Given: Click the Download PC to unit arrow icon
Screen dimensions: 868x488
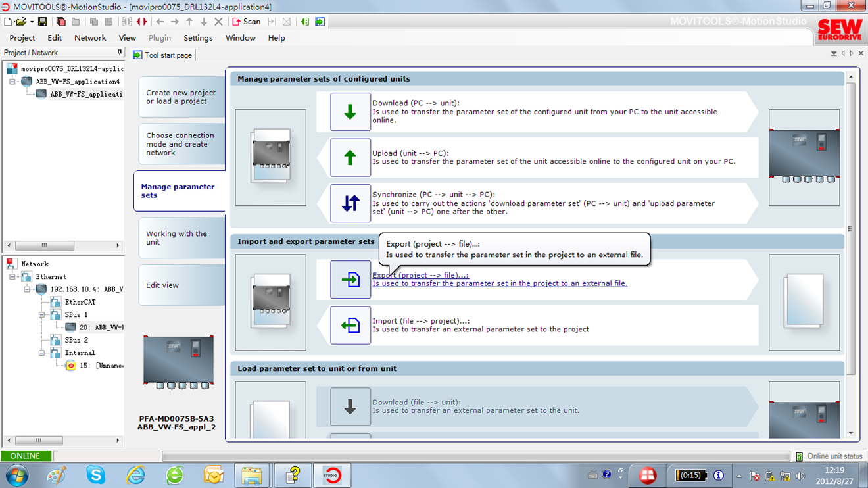Looking at the screenshot, I should click(350, 112).
